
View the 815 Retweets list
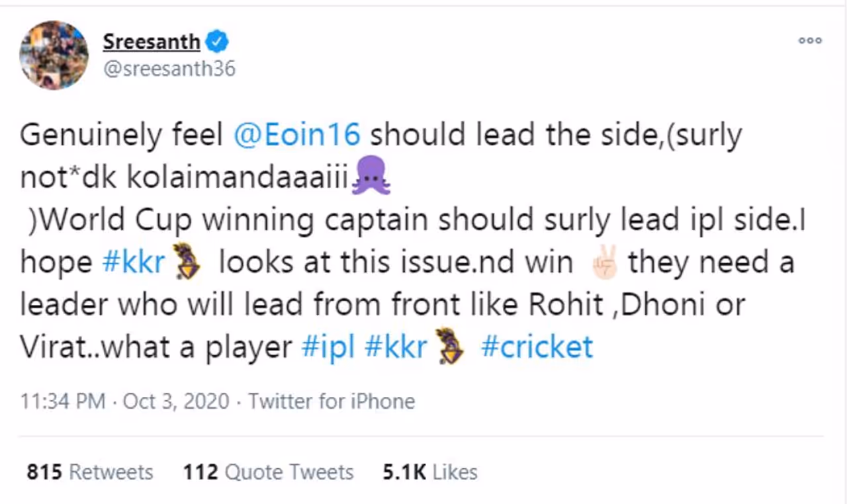(x=89, y=472)
